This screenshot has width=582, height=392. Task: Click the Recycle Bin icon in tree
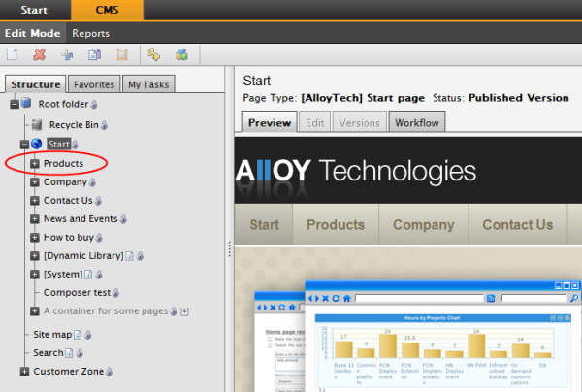pos(37,124)
